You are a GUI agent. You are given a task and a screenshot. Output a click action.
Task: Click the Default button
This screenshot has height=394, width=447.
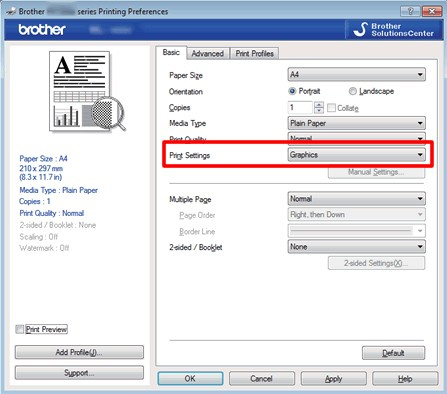pyautogui.click(x=393, y=353)
